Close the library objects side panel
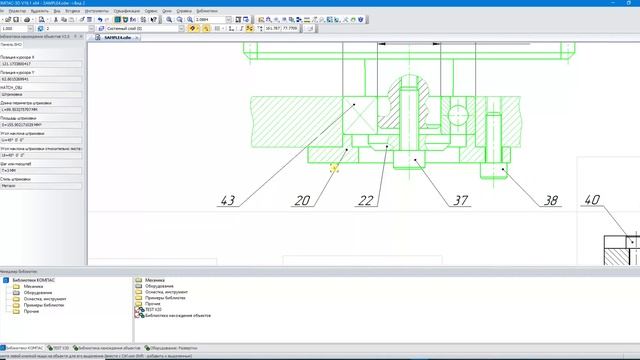The width and height of the screenshot is (640, 360). [x=81, y=37]
